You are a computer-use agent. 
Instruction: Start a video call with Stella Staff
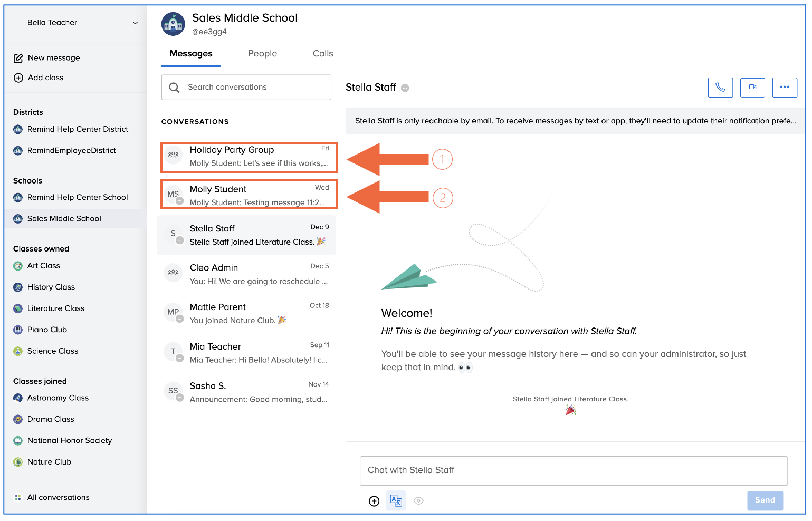click(752, 88)
